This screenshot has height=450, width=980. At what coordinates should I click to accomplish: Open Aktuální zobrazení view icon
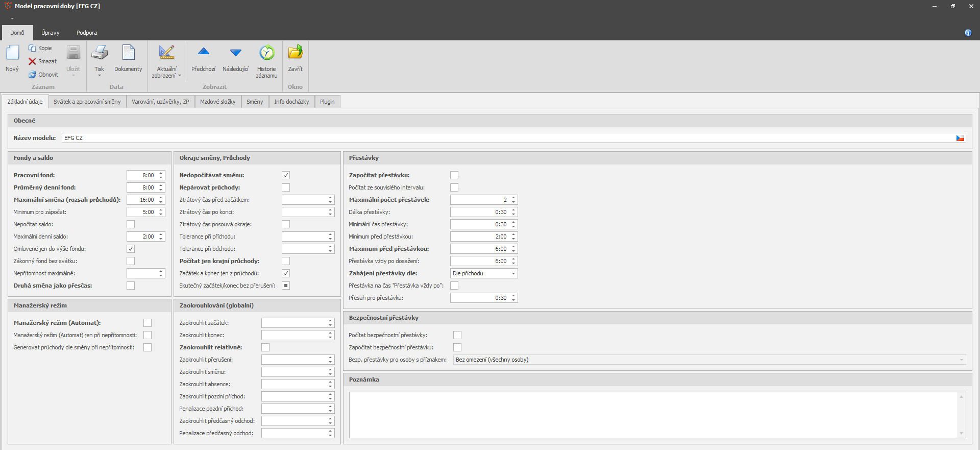point(166,53)
